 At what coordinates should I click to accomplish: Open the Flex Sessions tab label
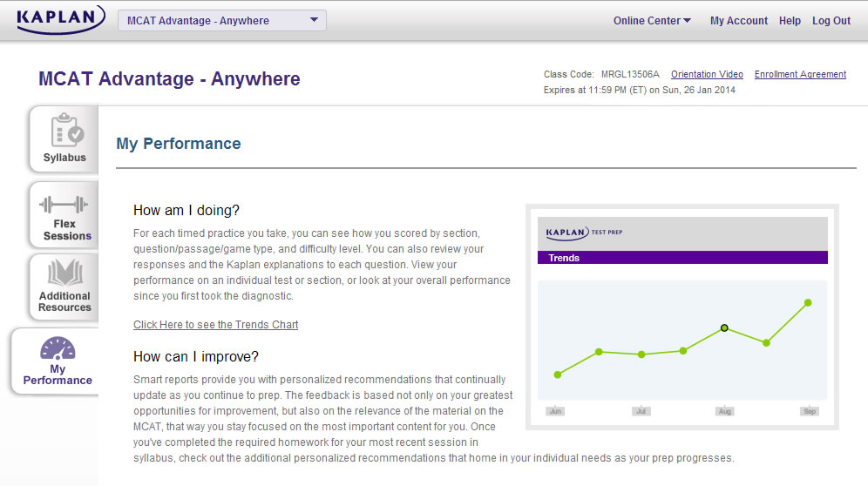pyautogui.click(x=67, y=230)
